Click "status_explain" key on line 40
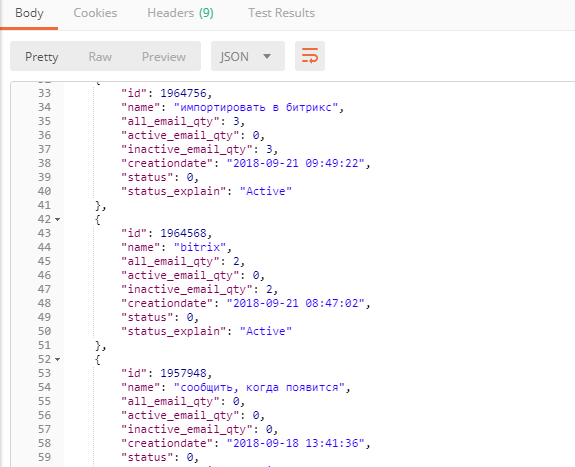 pyautogui.click(x=173, y=191)
